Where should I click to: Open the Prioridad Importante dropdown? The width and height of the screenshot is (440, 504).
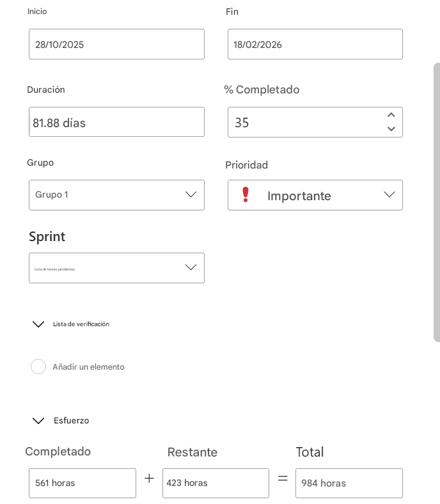pos(315,195)
